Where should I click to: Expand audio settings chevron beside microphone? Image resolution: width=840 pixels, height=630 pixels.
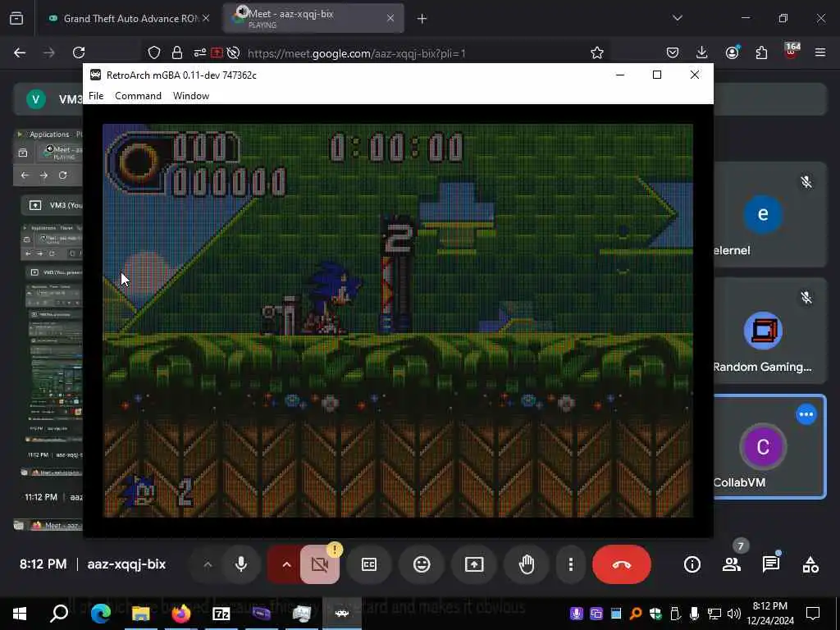[x=208, y=564]
